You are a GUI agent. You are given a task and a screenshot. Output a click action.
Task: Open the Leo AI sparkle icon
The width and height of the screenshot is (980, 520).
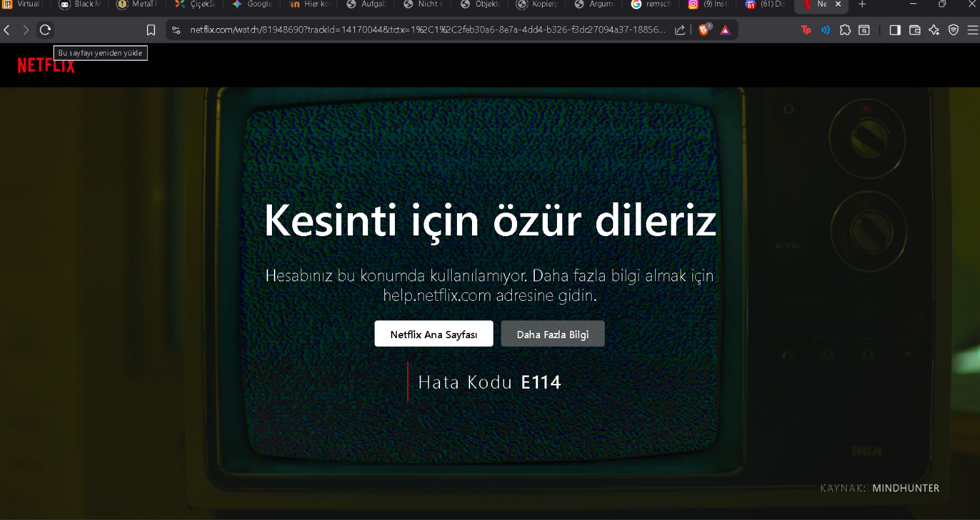934,30
